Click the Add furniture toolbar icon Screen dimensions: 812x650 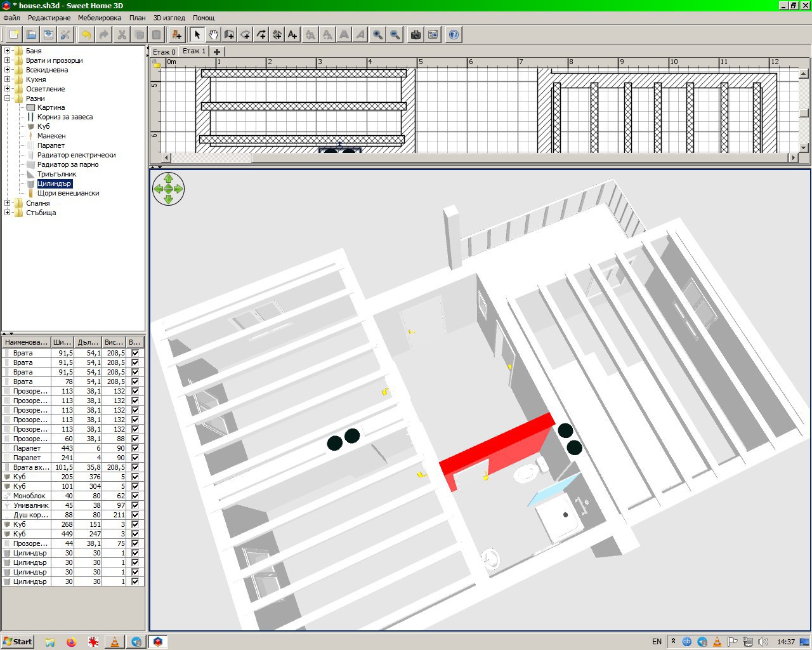pos(177,34)
